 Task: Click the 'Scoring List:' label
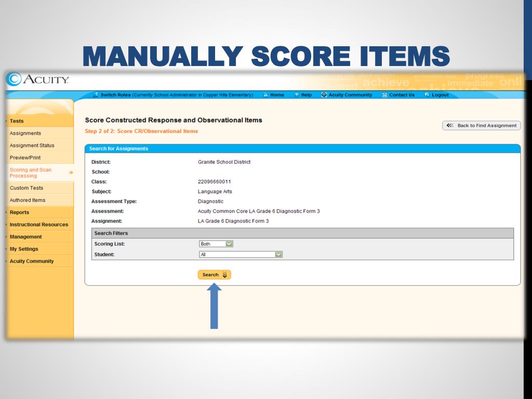click(110, 244)
